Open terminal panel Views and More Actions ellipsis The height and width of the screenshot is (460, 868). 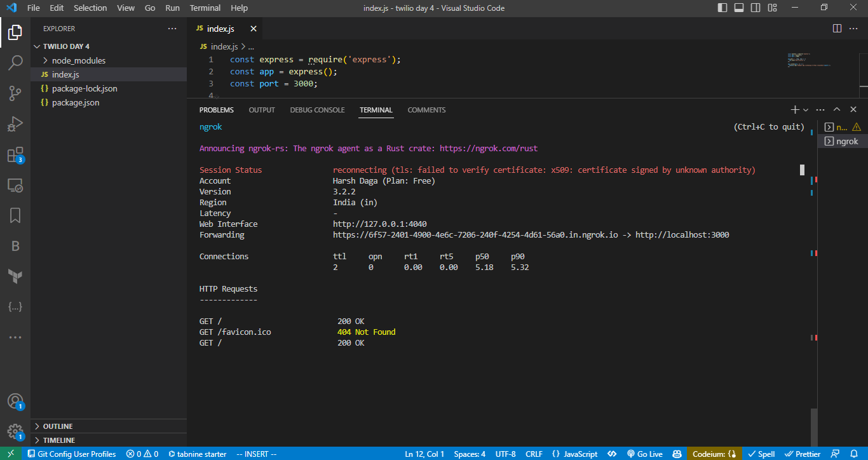(x=820, y=110)
